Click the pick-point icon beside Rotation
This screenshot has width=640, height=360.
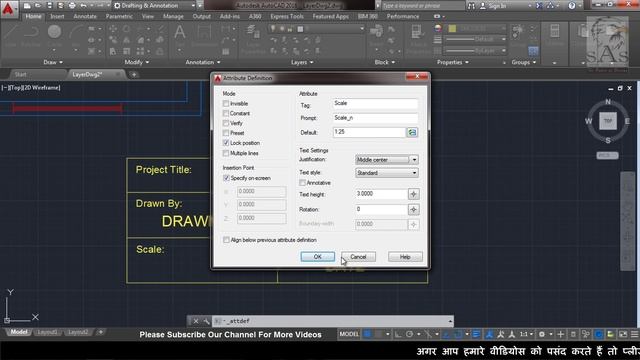413,209
